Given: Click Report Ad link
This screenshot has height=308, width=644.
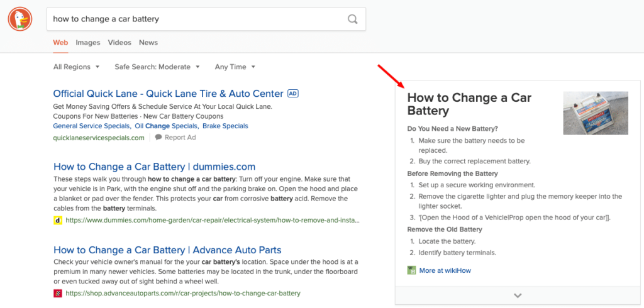Looking at the screenshot, I should click(180, 138).
